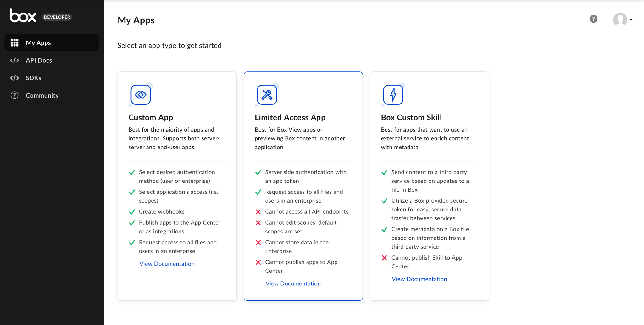Click red X beside Cannot store data in Enterprise
The width and height of the screenshot is (644, 325).
[258, 243]
